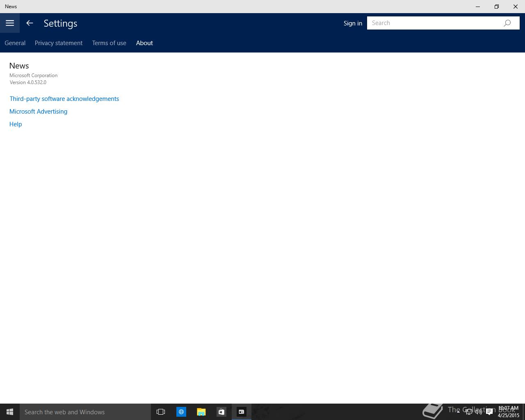Open the volume control tray icon
This screenshot has height=420, width=525.
point(479,412)
